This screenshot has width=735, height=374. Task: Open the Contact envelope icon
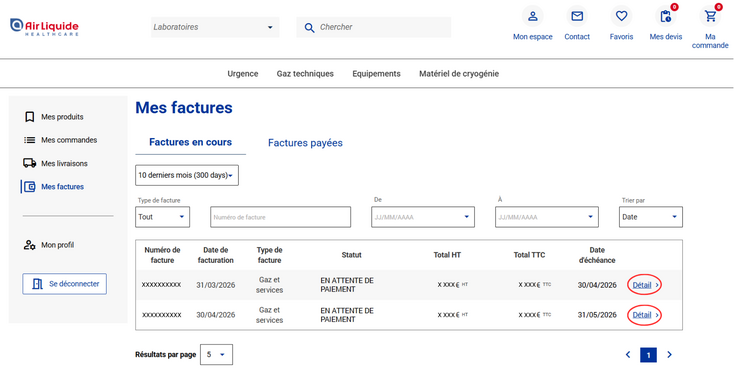point(577,16)
